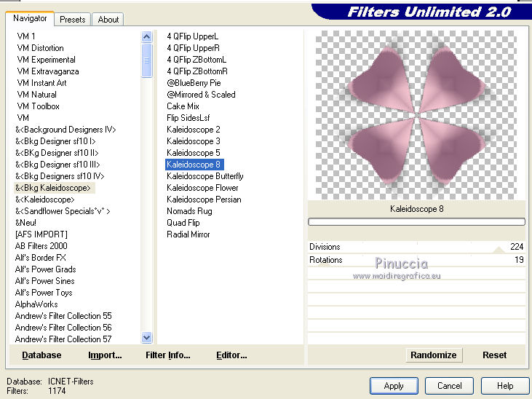Select Alf's Power Toys category
The width and height of the screenshot is (532, 399).
pyautogui.click(x=44, y=293)
